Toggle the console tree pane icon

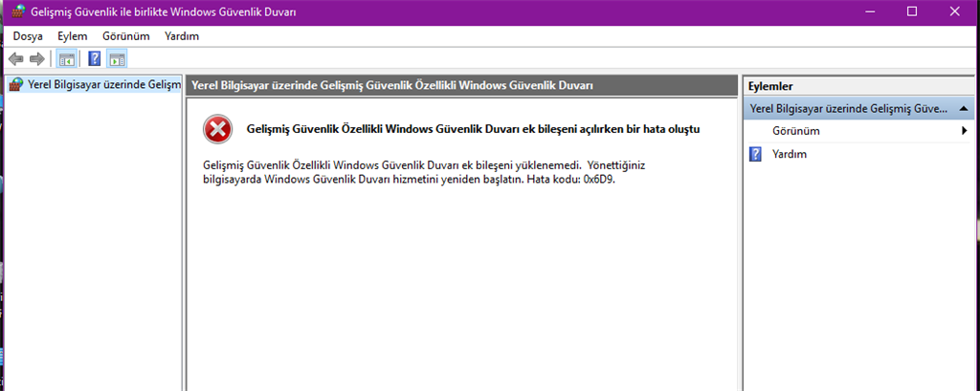tap(66, 59)
